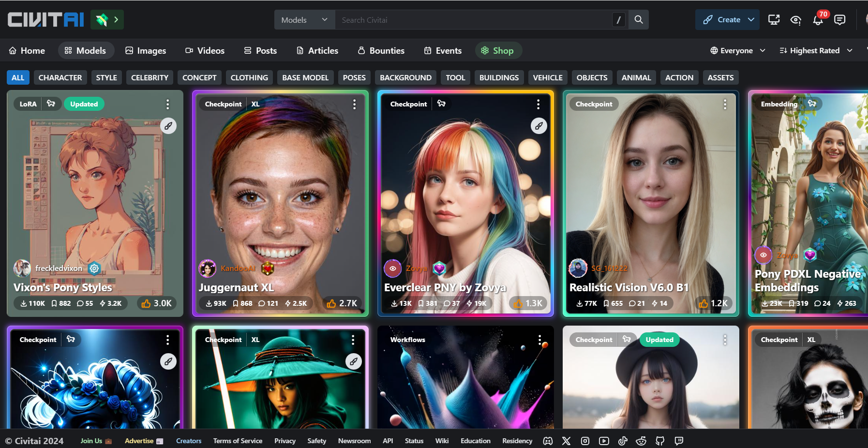Open the Events tab
Viewport: 868px width, 448px height.
[443, 50]
